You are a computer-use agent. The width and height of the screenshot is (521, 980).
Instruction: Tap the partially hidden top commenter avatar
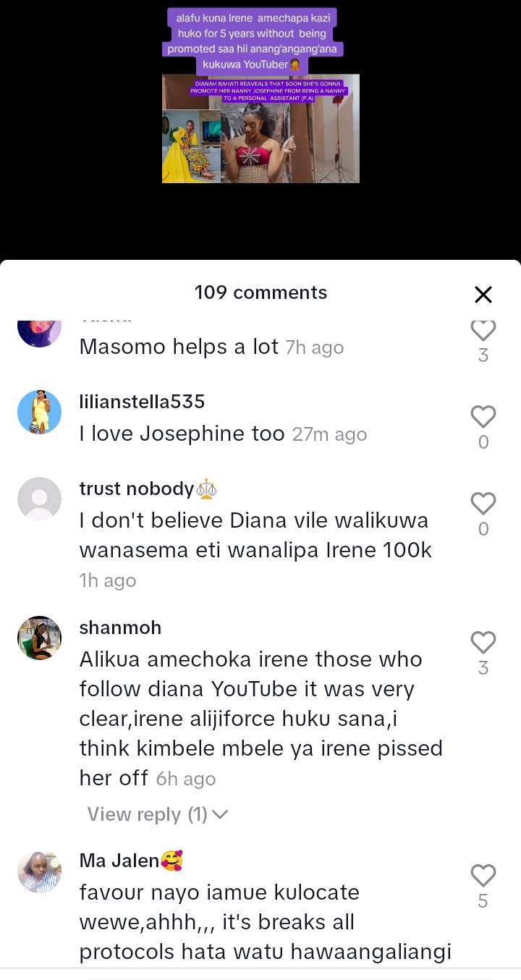pyautogui.click(x=39, y=333)
